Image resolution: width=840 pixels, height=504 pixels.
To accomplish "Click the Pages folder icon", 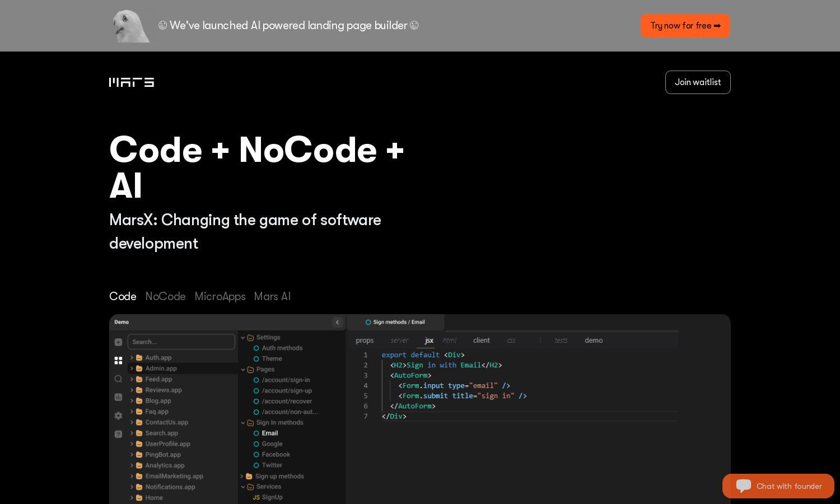I will (x=251, y=370).
